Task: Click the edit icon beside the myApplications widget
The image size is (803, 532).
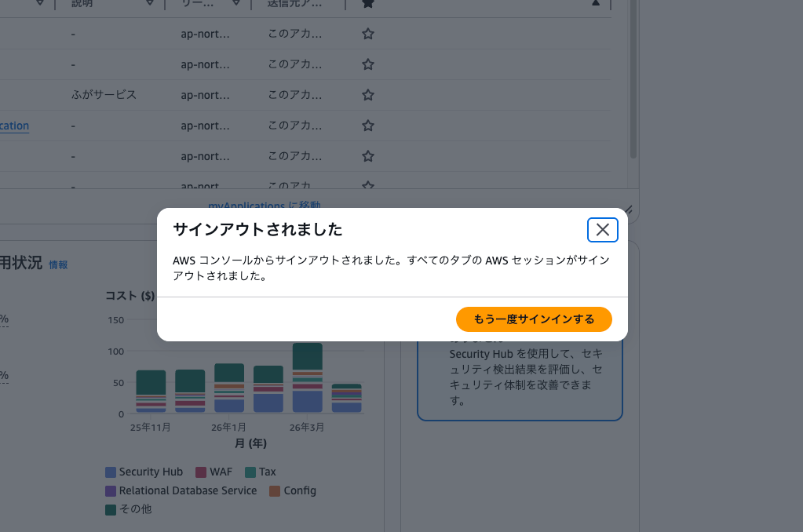Action: coord(629,210)
